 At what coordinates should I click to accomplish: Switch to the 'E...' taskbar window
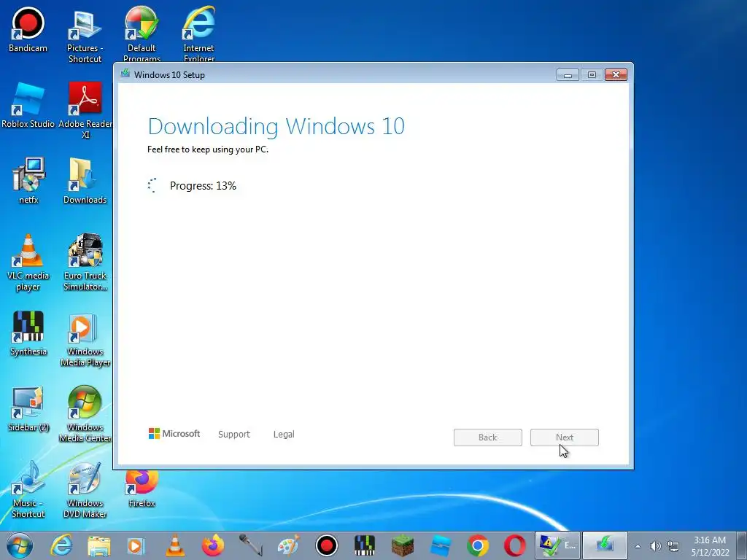557,545
